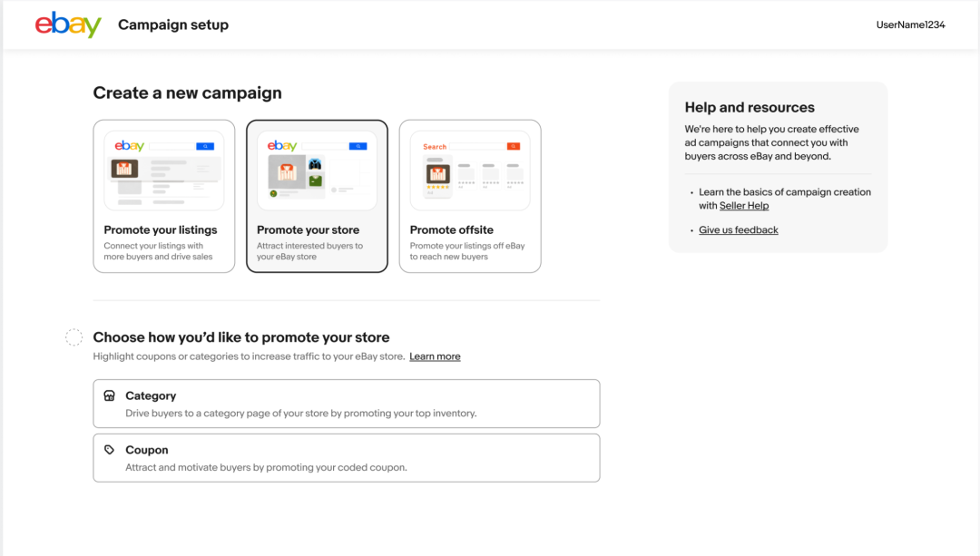
Task: Click the Help and resources heading
Action: pos(750,107)
